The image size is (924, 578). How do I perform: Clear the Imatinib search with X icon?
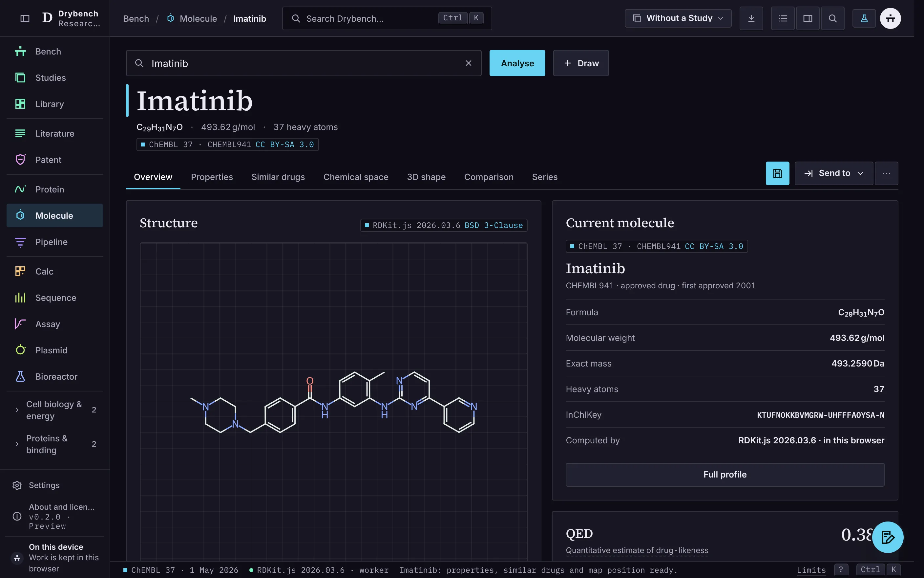tap(469, 63)
